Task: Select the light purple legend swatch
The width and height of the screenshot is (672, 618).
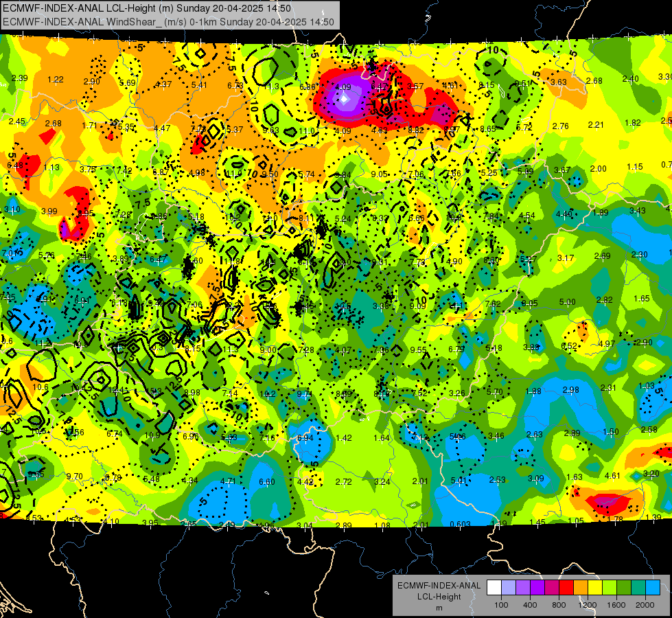Action: pos(523,588)
